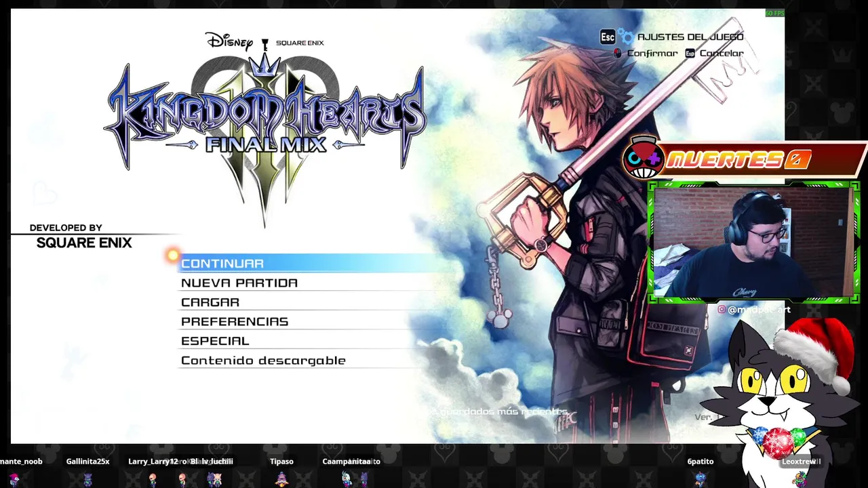Click the Instagram handle text

[759, 309]
